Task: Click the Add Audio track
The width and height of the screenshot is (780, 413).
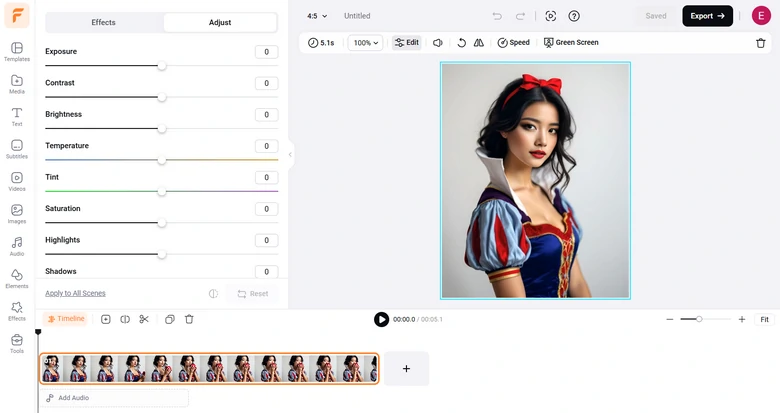Action: (115, 398)
